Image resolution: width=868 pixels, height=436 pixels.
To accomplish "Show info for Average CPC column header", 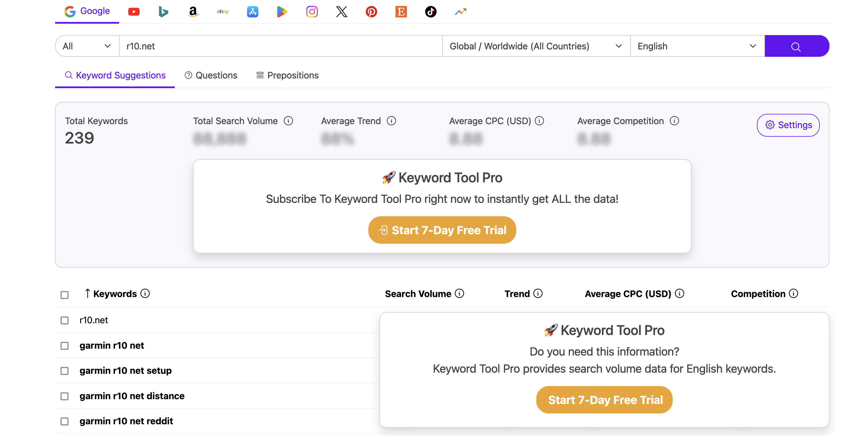I will [680, 294].
